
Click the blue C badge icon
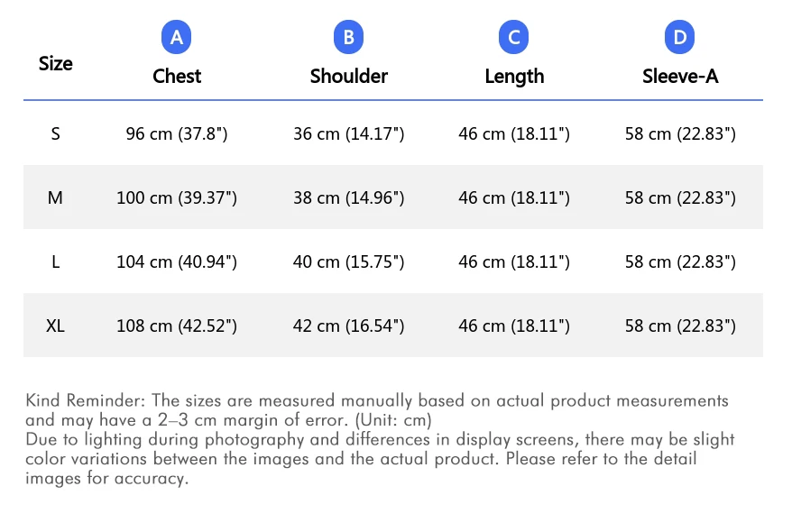pyautogui.click(x=514, y=38)
